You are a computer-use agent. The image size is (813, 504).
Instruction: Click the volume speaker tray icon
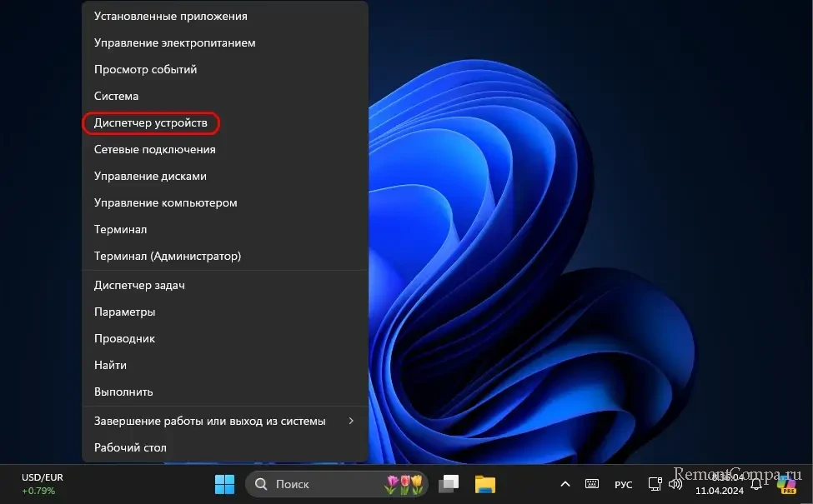click(675, 484)
